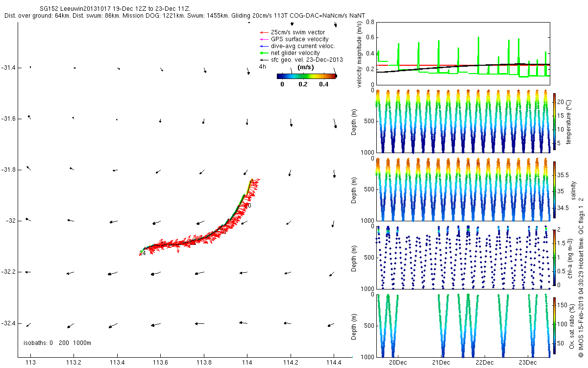The height and width of the screenshot is (368, 588).
Task: Click the red swim vector legend arrow
Action: 263,32
